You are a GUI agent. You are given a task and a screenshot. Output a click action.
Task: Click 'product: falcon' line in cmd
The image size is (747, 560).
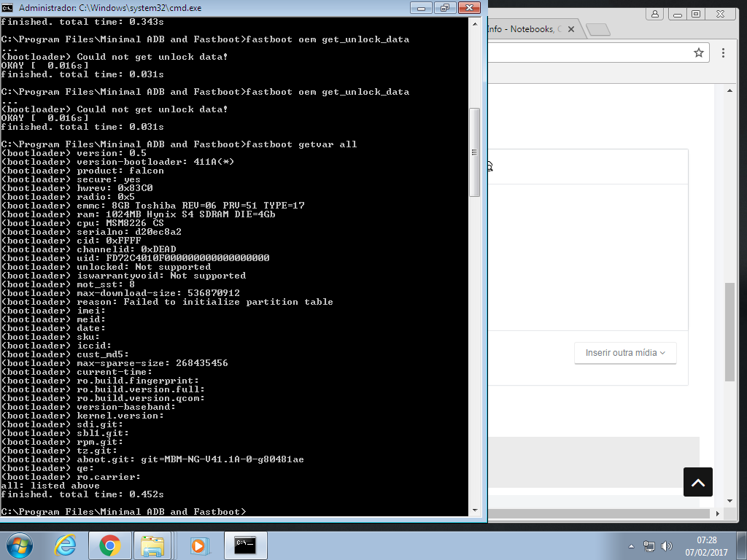(82, 171)
